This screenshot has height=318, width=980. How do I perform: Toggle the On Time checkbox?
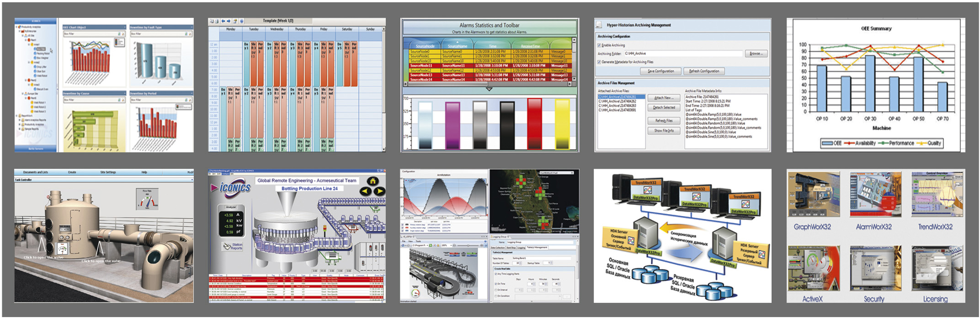coord(496,284)
